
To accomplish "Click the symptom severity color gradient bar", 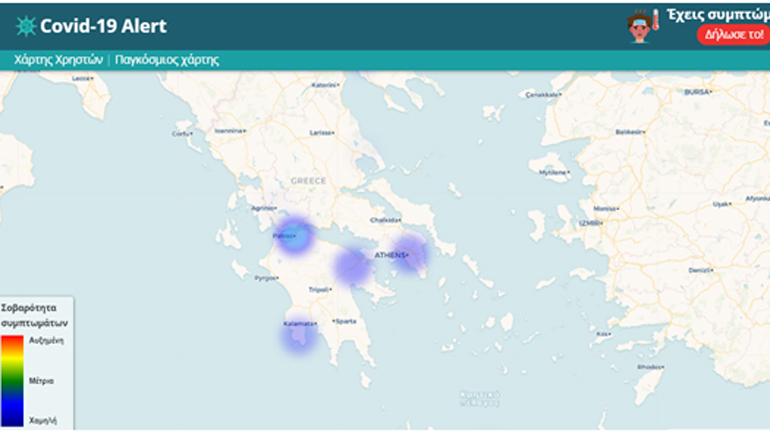I will [x=12, y=380].
